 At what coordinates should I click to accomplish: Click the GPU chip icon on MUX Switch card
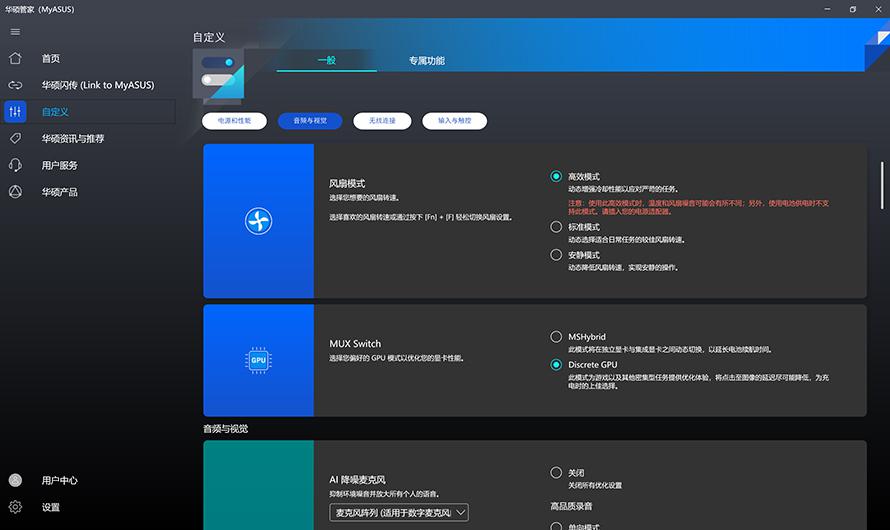tap(258, 360)
